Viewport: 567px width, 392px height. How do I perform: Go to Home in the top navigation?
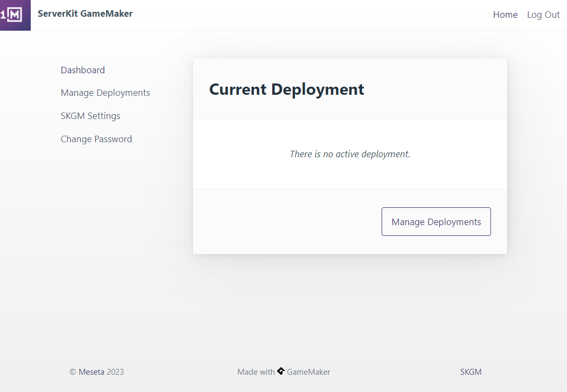pos(505,15)
